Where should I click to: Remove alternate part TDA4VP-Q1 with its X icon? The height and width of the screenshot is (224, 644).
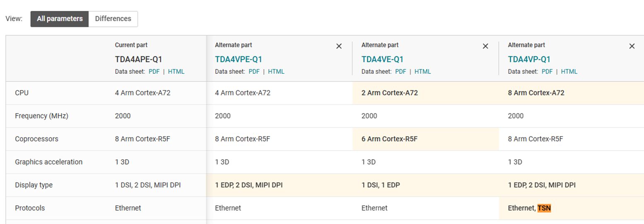[632, 46]
